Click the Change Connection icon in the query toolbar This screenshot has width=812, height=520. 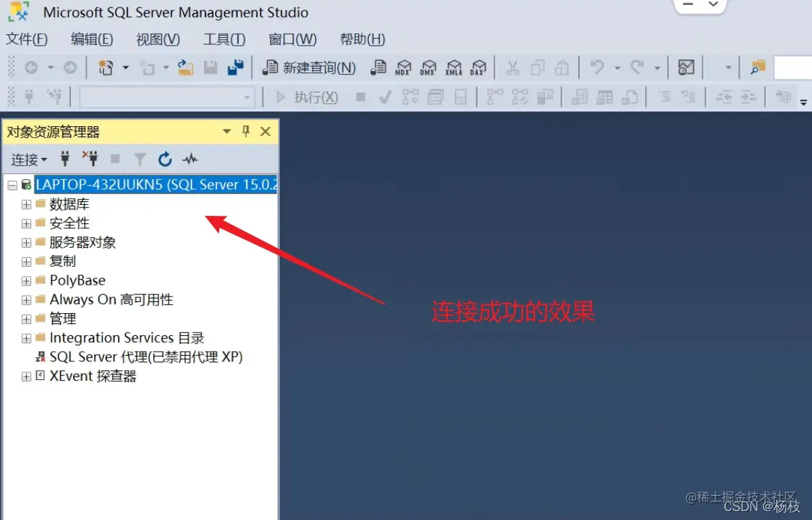point(54,97)
